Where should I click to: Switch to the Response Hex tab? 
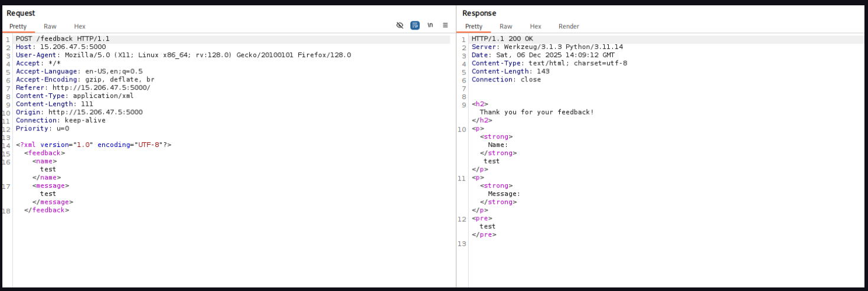click(536, 27)
